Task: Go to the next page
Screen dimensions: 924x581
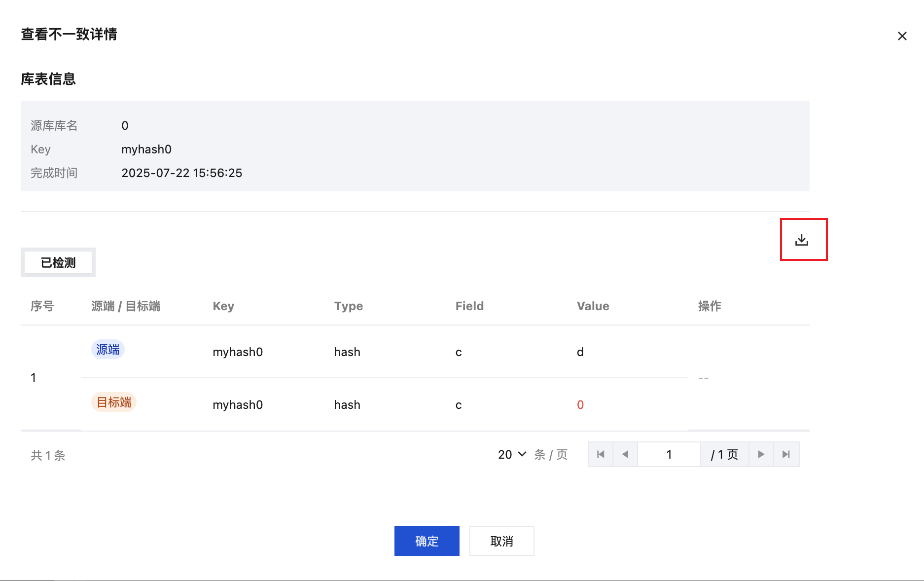Action: click(x=761, y=454)
